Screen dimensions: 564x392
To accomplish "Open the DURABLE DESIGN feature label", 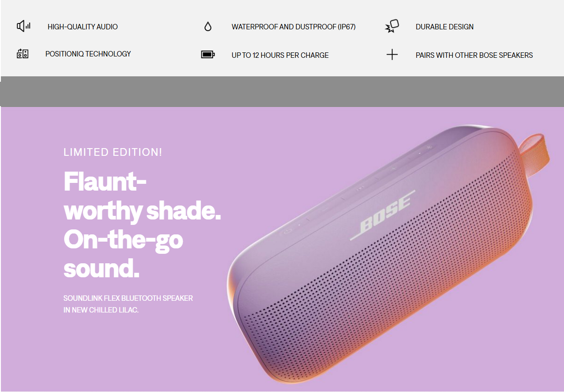I will pyautogui.click(x=445, y=27).
